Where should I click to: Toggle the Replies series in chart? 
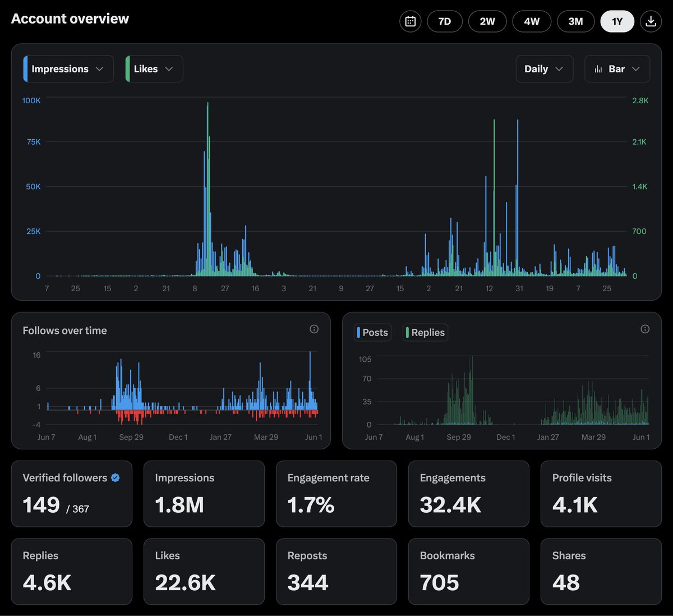(425, 333)
